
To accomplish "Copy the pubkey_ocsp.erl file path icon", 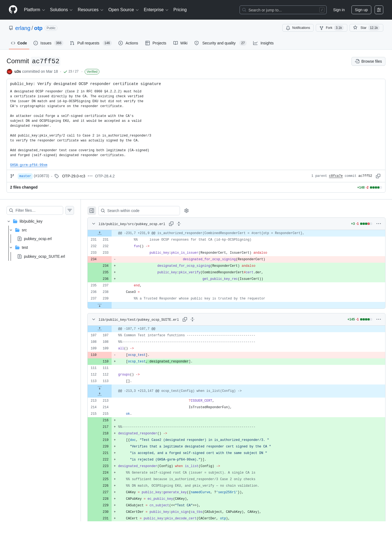I will click(x=171, y=224).
